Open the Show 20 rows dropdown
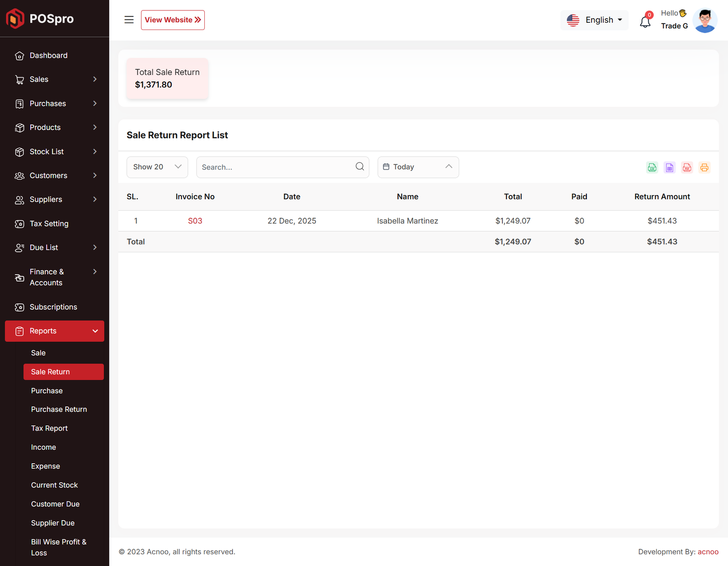Viewport: 728px width, 566px height. click(x=157, y=167)
